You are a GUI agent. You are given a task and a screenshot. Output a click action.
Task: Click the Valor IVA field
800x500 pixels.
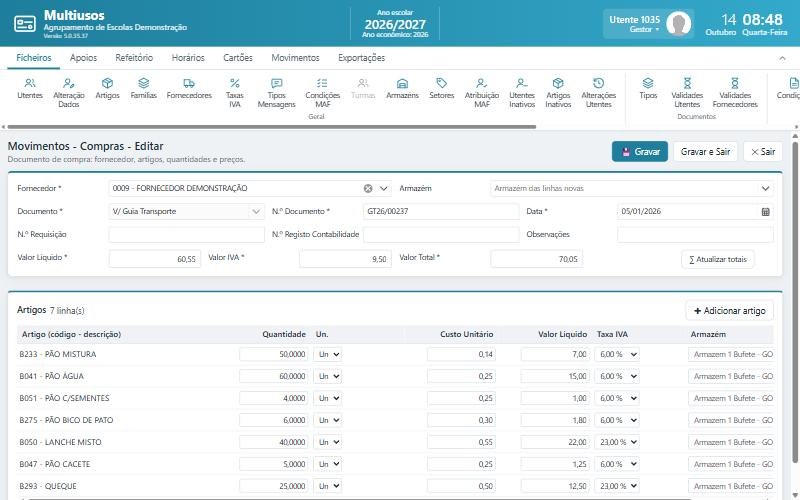345,259
